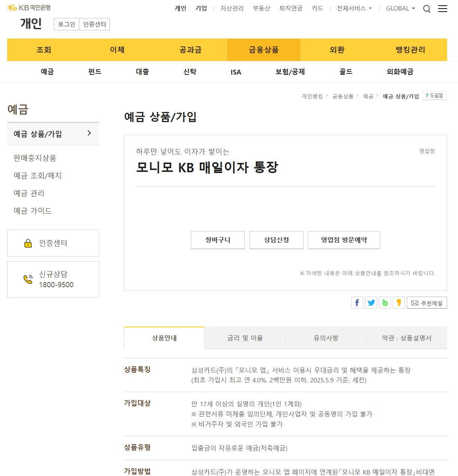
Task: Open 퇴직연금 top link
Action: coord(291,8)
